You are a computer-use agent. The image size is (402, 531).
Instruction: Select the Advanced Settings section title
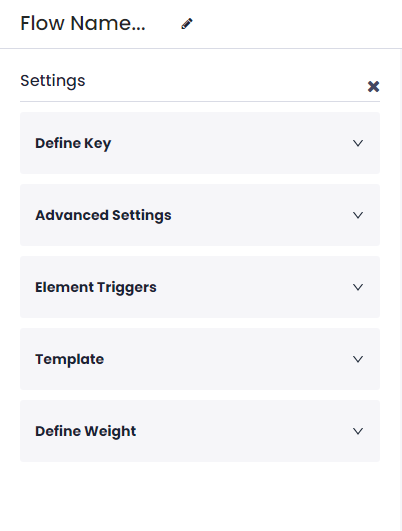click(x=103, y=216)
